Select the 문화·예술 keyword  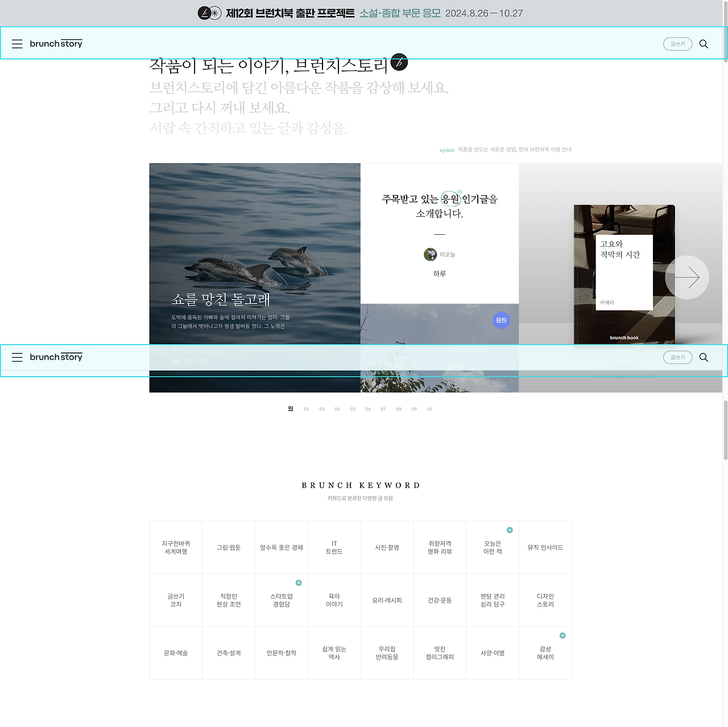176,653
